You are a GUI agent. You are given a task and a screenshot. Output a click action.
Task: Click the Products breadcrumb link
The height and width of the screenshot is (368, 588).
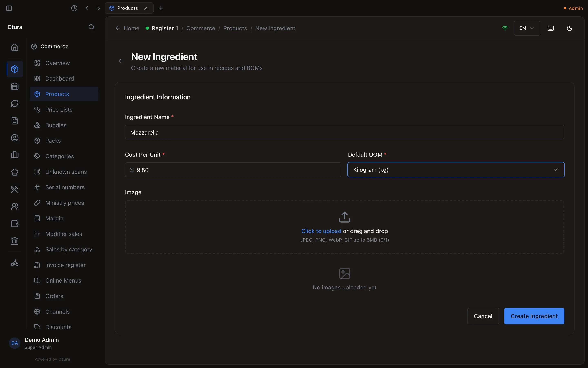(x=235, y=28)
